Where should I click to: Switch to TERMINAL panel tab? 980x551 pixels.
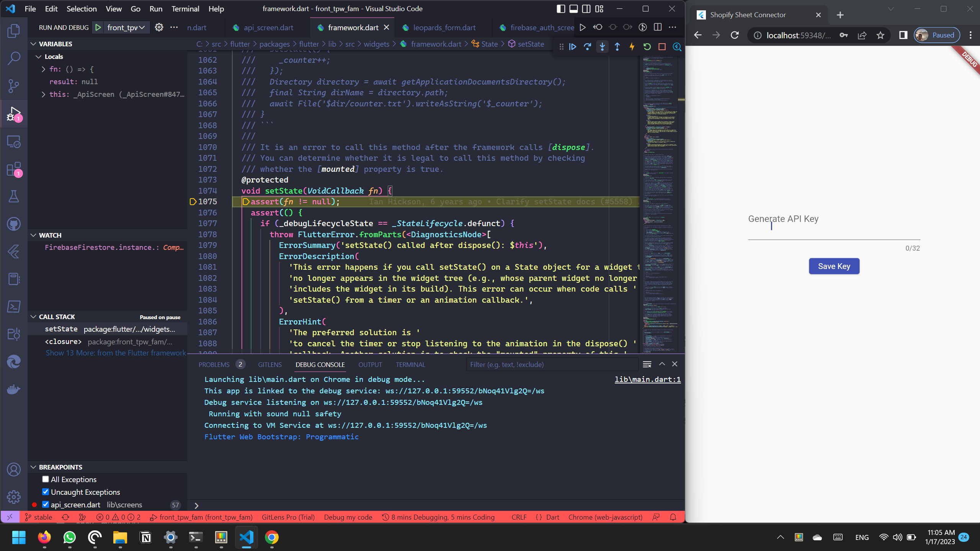point(410,365)
